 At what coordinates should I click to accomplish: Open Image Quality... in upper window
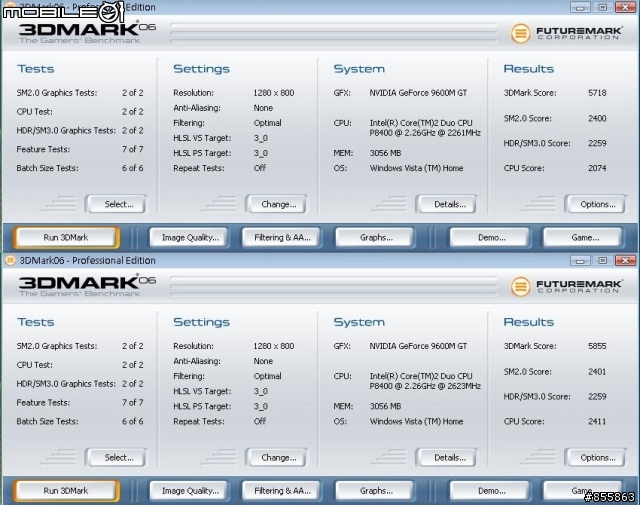click(189, 237)
